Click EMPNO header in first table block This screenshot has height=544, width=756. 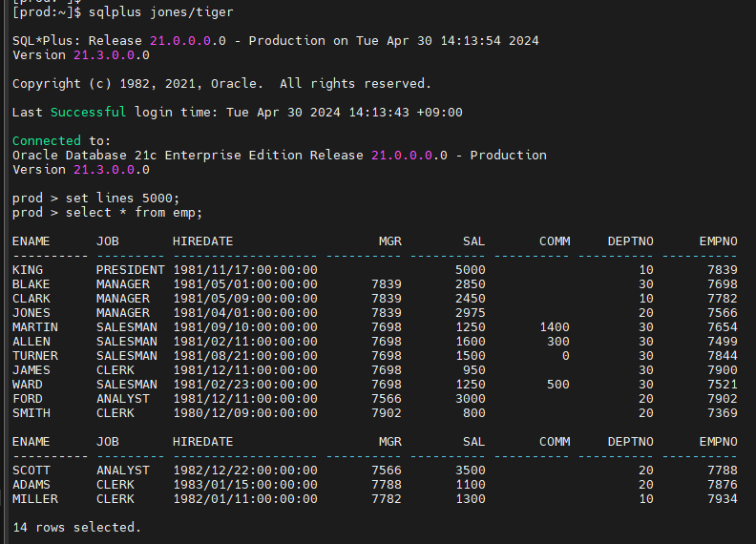coord(719,241)
